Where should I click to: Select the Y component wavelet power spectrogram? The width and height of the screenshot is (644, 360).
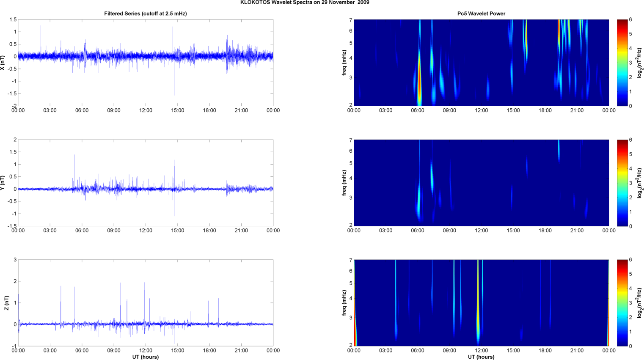[481, 183]
